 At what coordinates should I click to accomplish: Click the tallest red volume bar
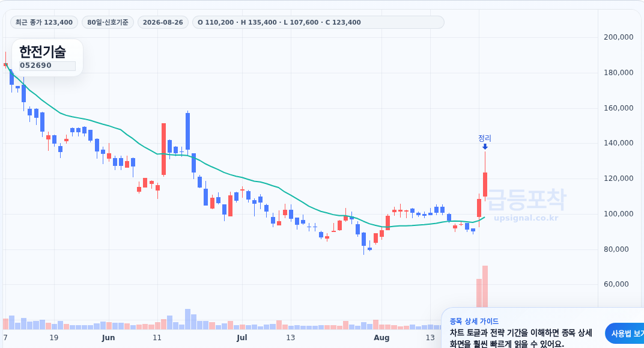point(485,286)
